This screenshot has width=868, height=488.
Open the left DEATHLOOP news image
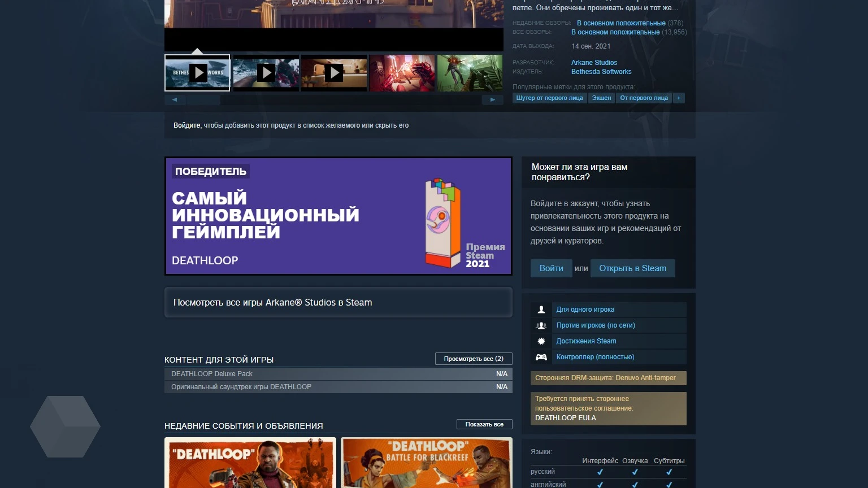(x=250, y=463)
